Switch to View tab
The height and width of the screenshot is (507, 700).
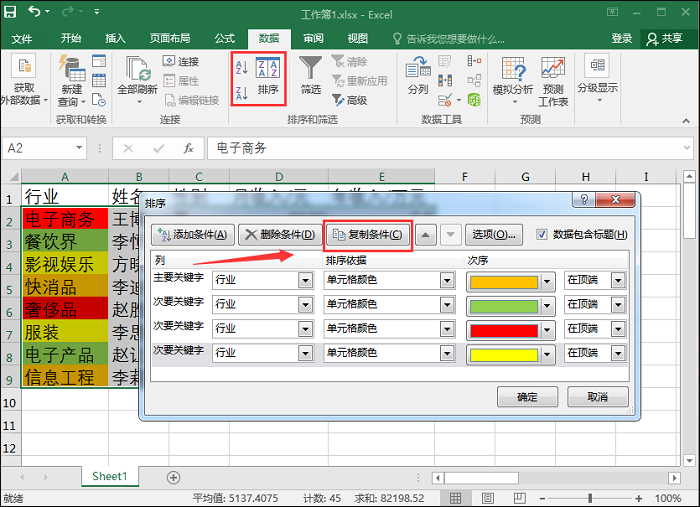click(x=358, y=39)
